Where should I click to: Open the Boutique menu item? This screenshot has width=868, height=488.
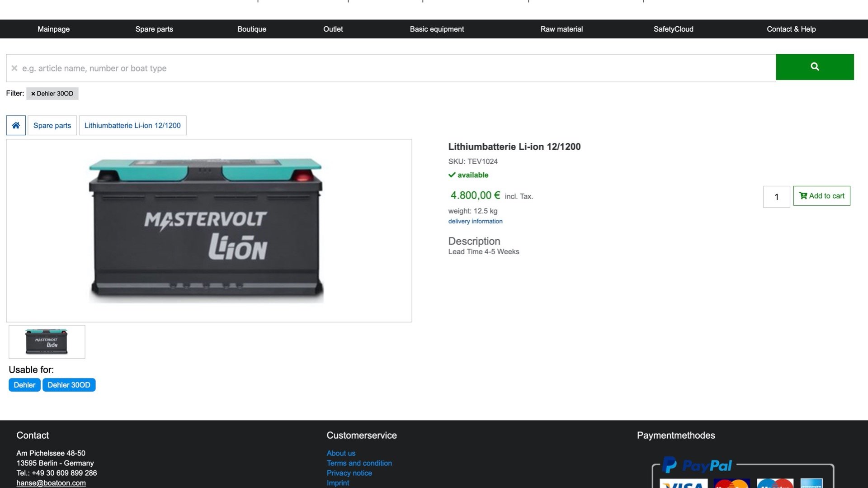251,29
